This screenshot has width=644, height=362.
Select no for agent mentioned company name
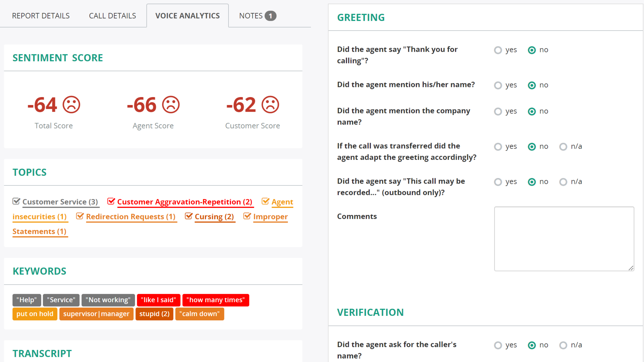532,111
